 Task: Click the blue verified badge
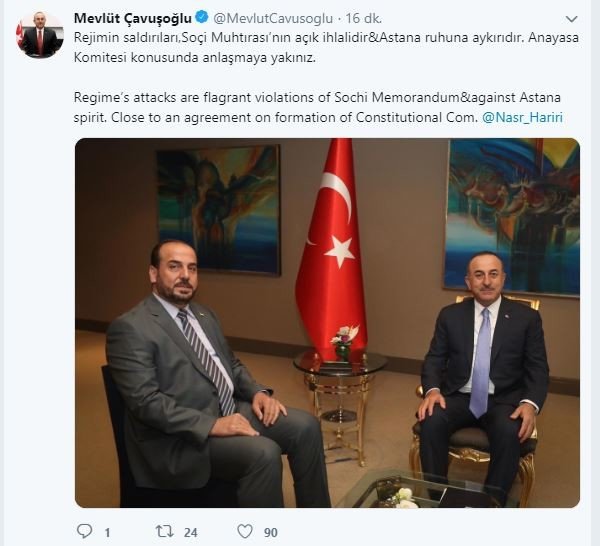pos(202,17)
